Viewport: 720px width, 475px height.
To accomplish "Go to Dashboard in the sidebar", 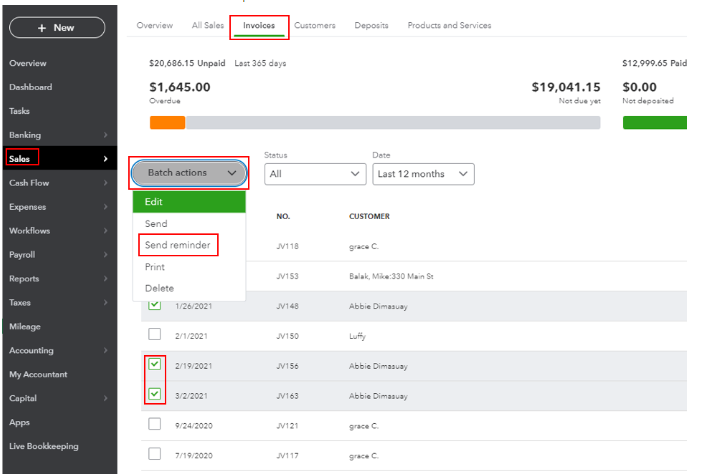I will pyautogui.click(x=30, y=87).
